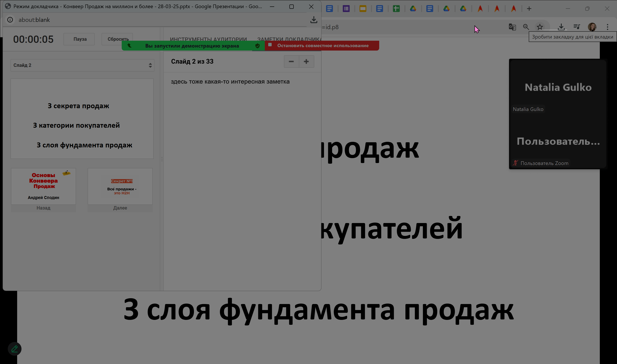Open Chrome downloads icon in main window toolbar
Viewport: 617px width, 364px height.
pyautogui.click(x=561, y=27)
